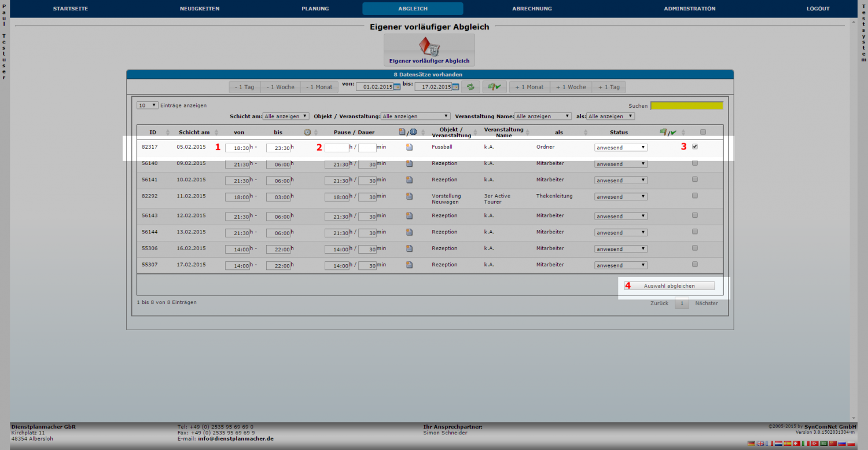Image resolution: width=868 pixels, height=450 pixels.
Task: Open the als filter dropdown
Action: tap(610, 116)
